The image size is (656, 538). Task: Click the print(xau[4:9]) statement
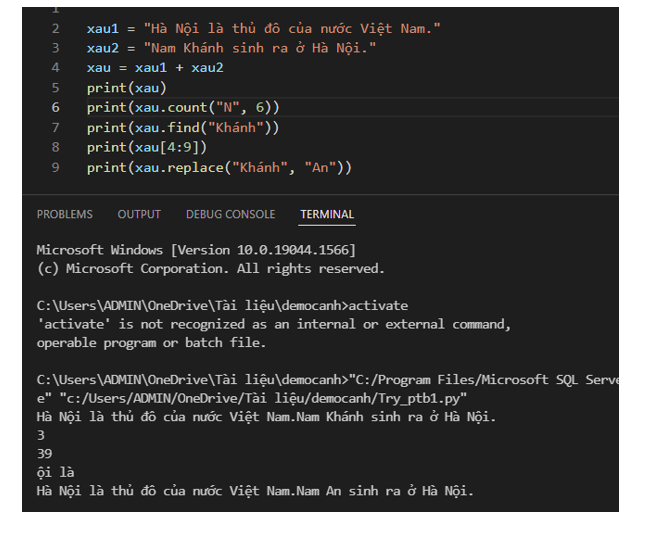147,147
